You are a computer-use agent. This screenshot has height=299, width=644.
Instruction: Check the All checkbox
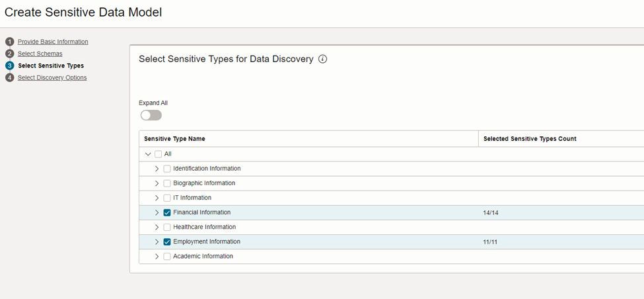(x=158, y=154)
